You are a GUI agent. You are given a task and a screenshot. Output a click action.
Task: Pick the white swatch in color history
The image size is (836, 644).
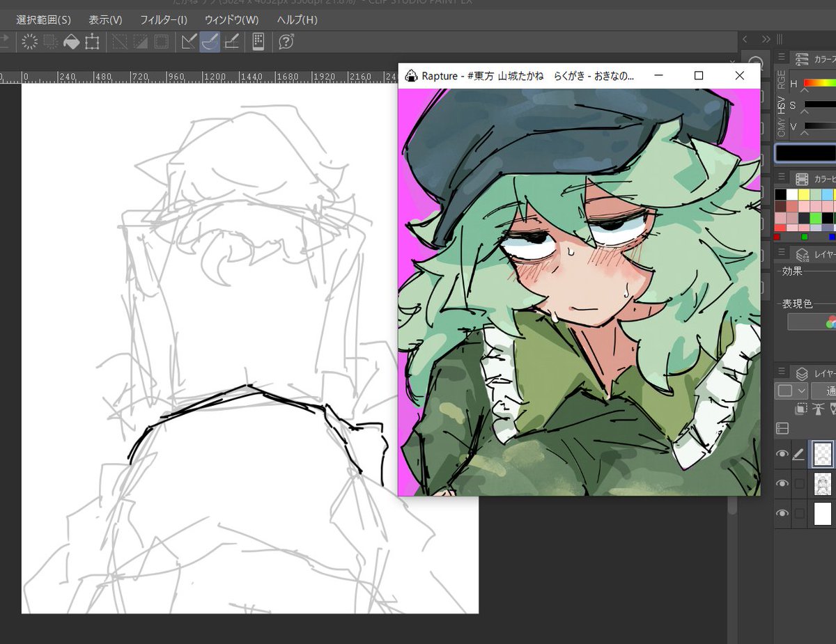click(x=792, y=195)
